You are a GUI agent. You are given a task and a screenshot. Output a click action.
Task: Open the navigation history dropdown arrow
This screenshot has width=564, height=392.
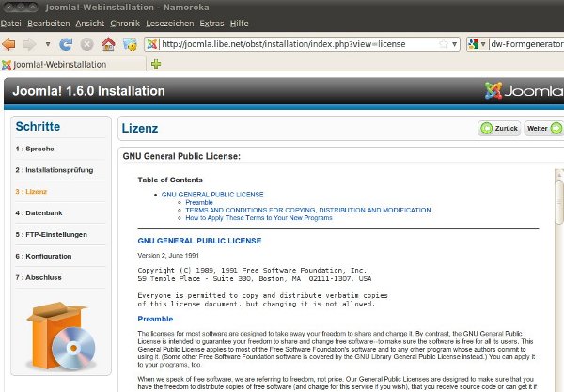click(x=48, y=44)
